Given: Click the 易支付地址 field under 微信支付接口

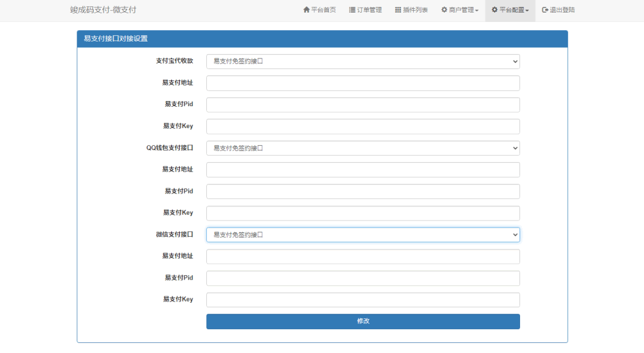Looking at the screenshot, I should [363, 256].
